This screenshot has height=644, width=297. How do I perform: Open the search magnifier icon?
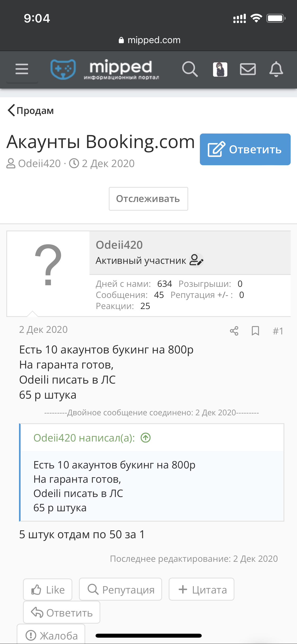(190, 69)
